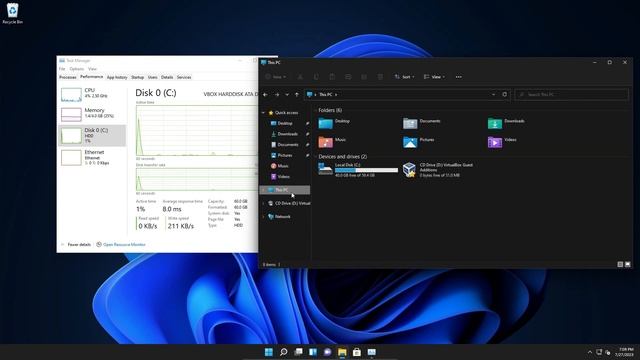Show hidden system tray icons

(x=589, y=352)
